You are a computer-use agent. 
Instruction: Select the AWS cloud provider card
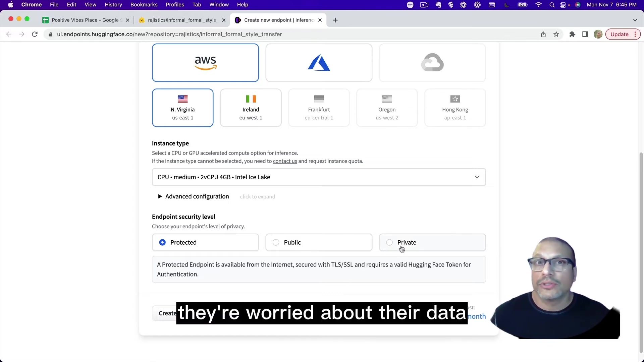(205, 63)
